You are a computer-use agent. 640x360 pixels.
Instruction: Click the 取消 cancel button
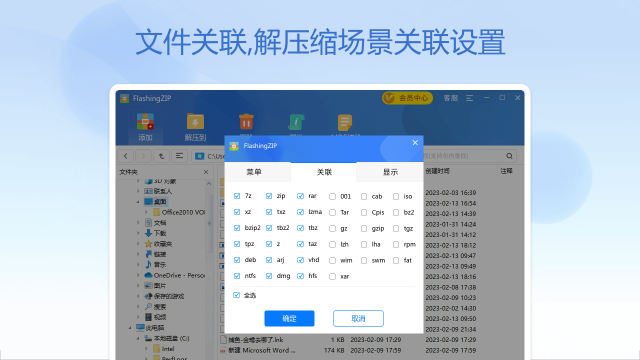358,318
